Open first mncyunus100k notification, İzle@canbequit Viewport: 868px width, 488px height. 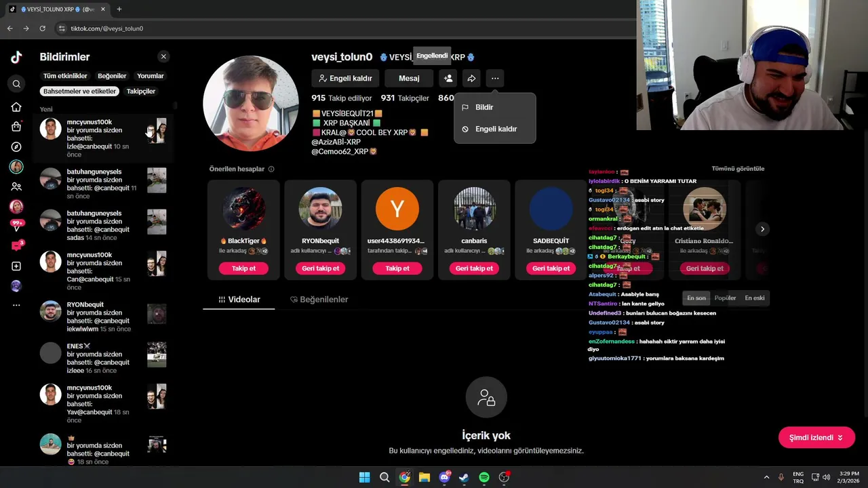(x=105, y=138)
